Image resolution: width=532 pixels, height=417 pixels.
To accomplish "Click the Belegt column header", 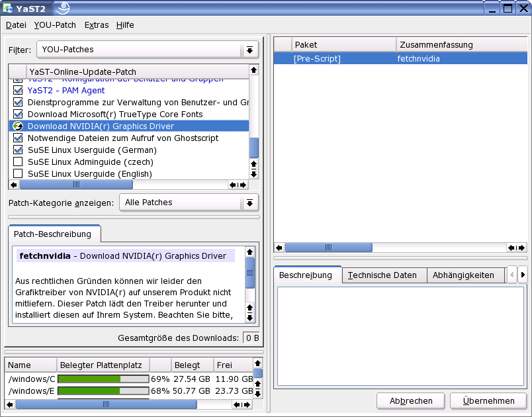I will click(x=192, y=365).
